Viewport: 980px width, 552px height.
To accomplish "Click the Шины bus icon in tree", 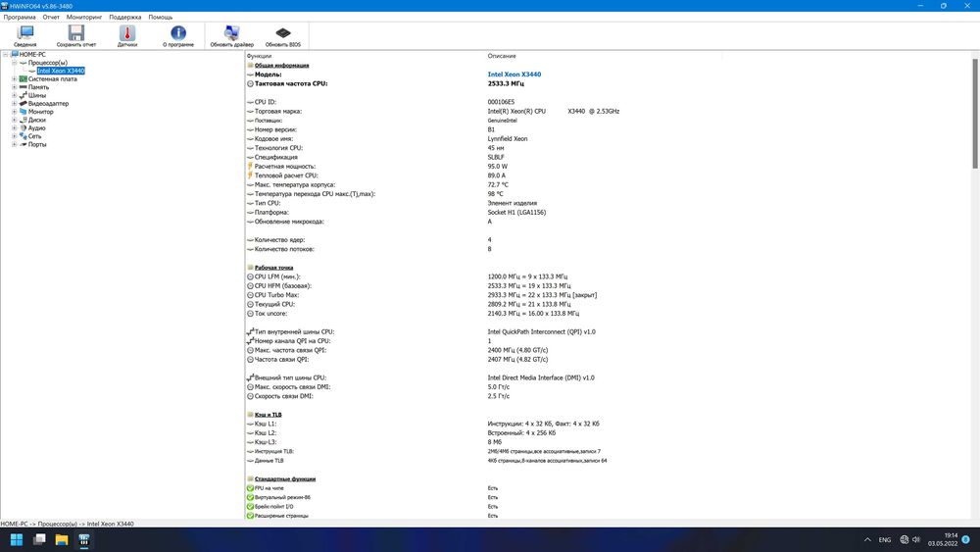I will (x=24, y=95).
